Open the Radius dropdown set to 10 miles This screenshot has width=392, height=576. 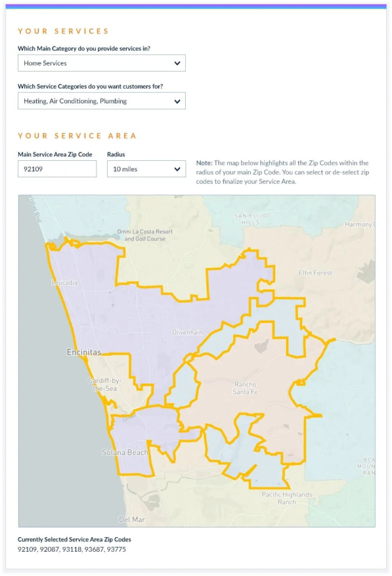tap(146, 169)
